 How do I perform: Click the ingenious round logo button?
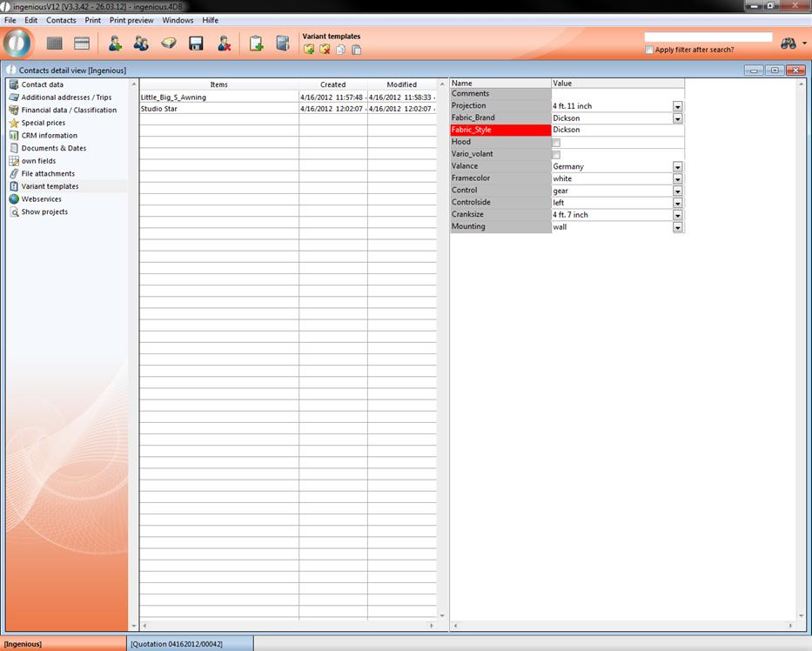point(17,43)
